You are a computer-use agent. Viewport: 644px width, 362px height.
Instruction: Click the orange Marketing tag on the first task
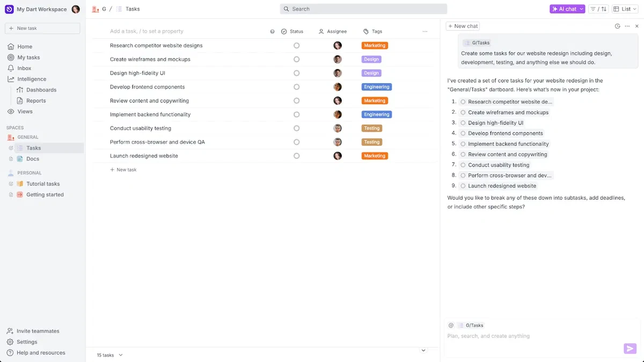(375, 46)
